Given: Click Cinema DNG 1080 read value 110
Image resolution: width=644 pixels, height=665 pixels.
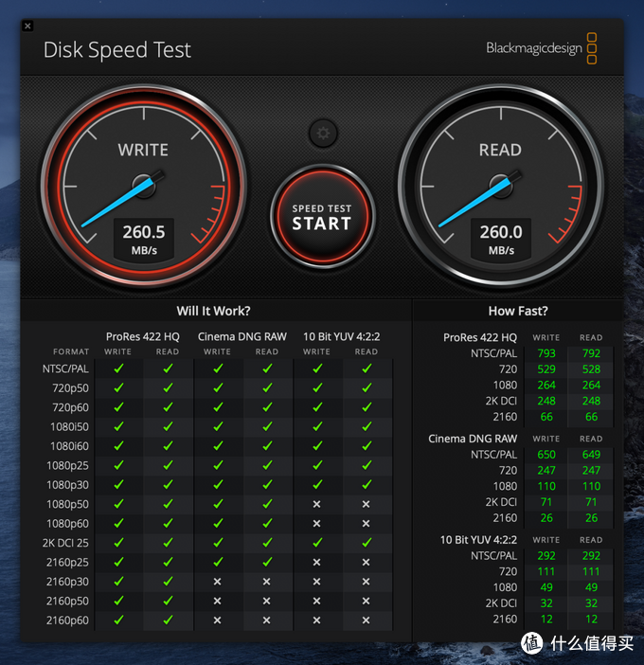Looking at the screenshot, I should 591,487.
